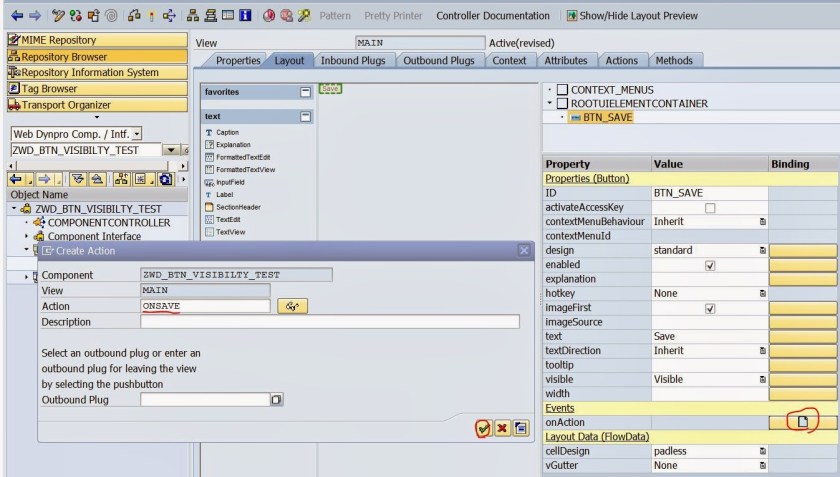This screenshot has width=840, height=477.
Task: Click the Action input field containing ONSAVE
Action: click(x=205, y=306)
